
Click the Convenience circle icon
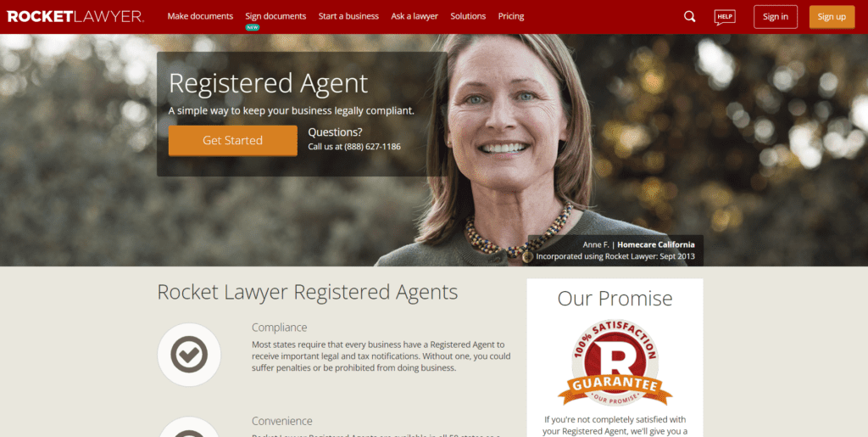click(x=189, y=427)
